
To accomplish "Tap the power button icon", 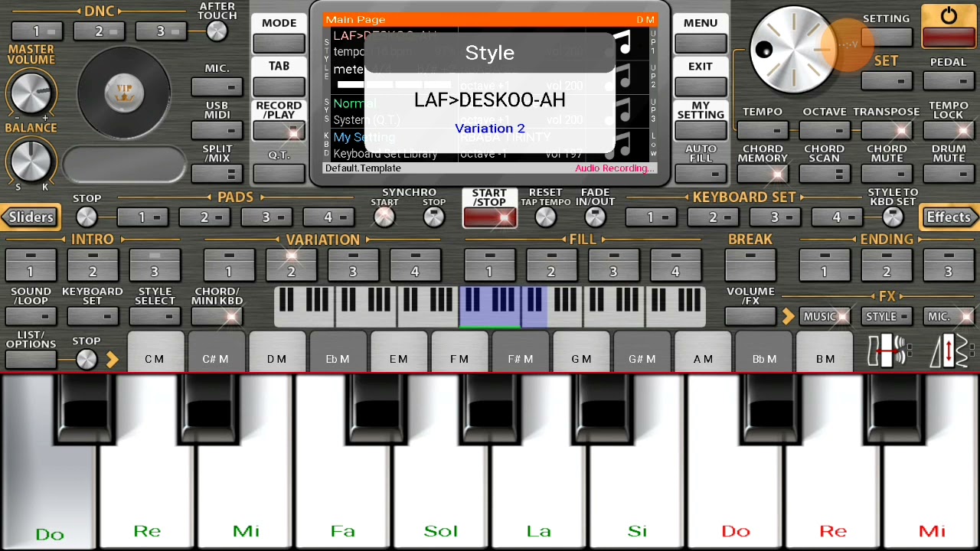I will click(949, 17).
